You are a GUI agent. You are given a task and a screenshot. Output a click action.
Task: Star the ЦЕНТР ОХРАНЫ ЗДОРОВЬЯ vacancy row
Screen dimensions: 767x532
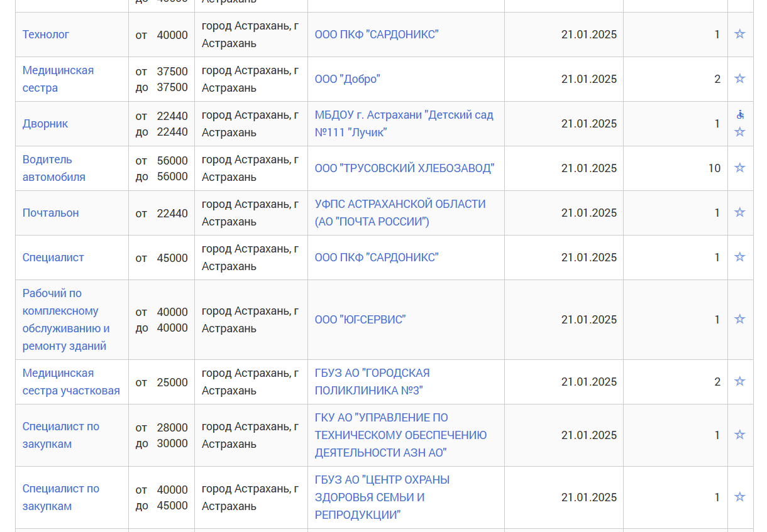[x=740, y=497]
